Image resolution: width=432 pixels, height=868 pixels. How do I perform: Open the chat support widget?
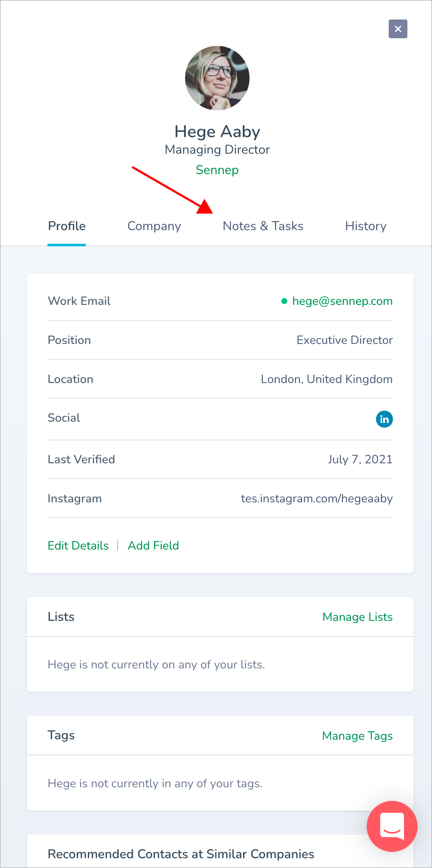[x=392, y=826]
